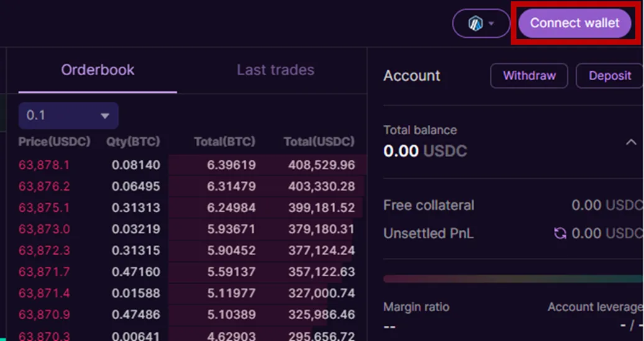The height and width of the screenshot is (341, 644).
Task: Click the Free collateral label
Action: click(429, 205)
